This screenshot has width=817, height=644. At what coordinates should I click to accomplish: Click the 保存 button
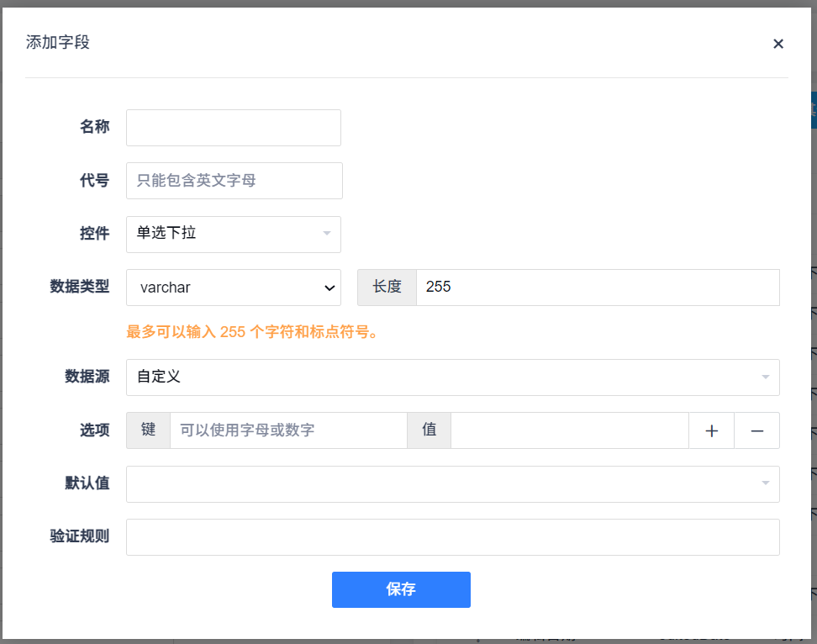401,589
